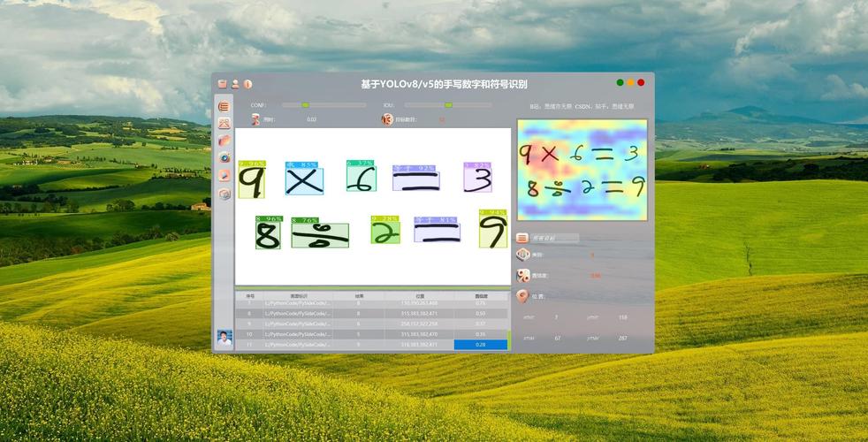Select the results table row number 8
The width and height of the screenshot is (868, 442).
tap(371, 314)
